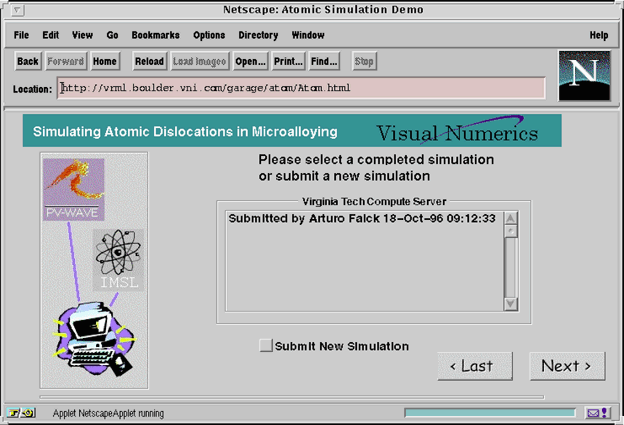Click the Open... toolbar button
The image size is (624, 425).
click(250, 61)
